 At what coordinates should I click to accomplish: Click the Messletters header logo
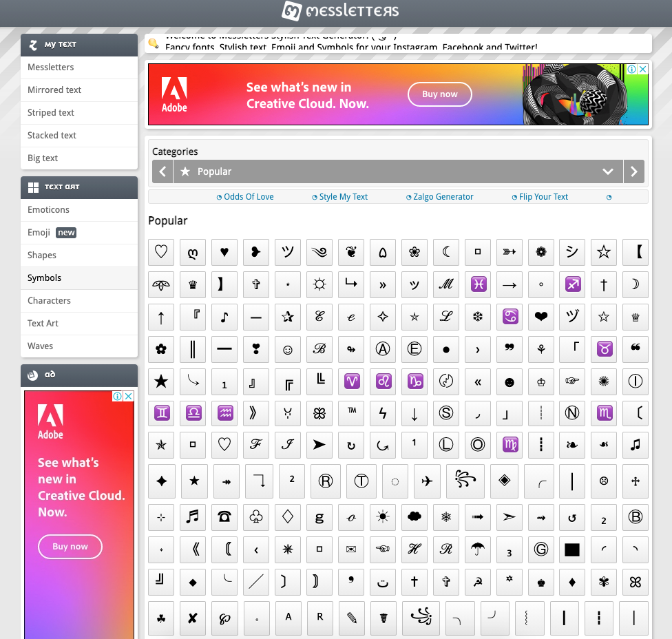340,11
